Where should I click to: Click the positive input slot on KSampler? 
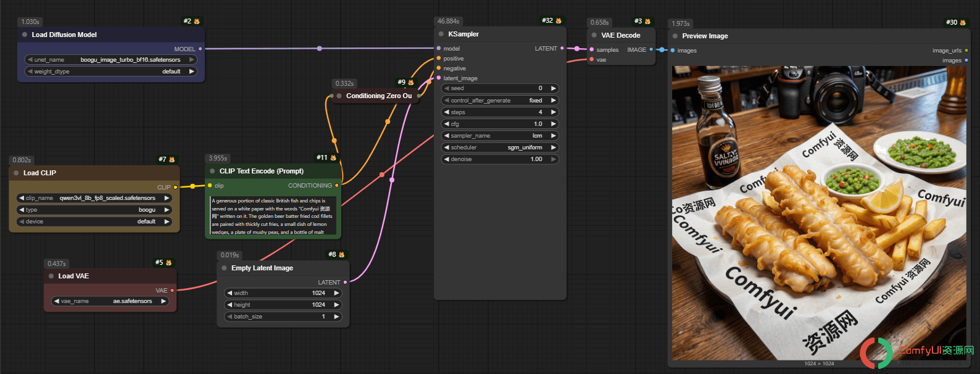pos(439,59)
